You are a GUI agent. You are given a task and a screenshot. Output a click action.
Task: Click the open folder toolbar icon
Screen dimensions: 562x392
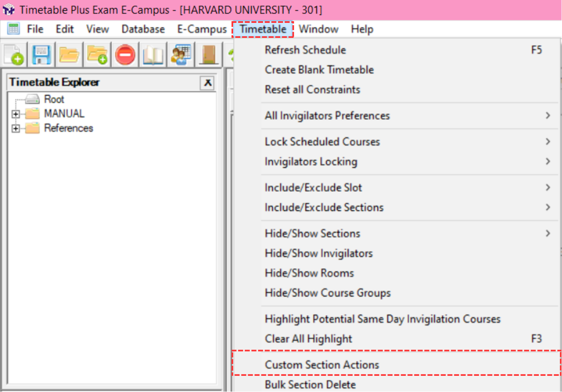pyautogui.click(x=69, y=54)
